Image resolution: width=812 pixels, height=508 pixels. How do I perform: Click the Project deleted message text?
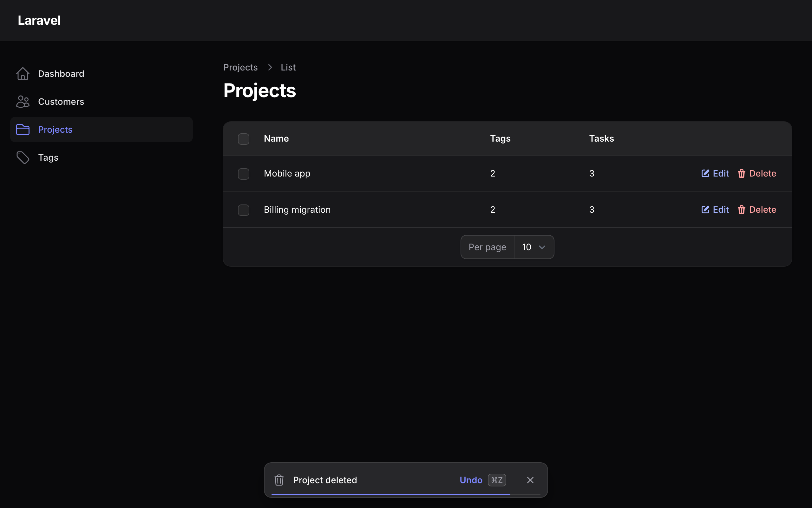(x=325, y=480)
